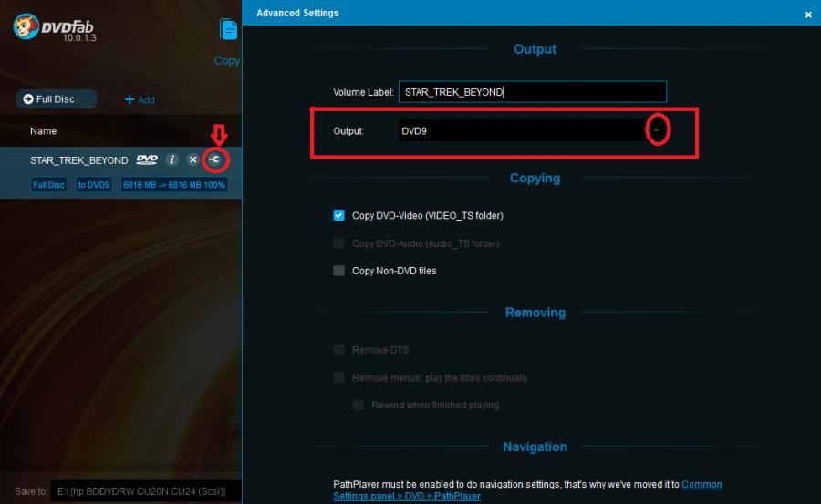
Task: Toggle Remove menus; play titles continually
Action: [x=338, y=377]
